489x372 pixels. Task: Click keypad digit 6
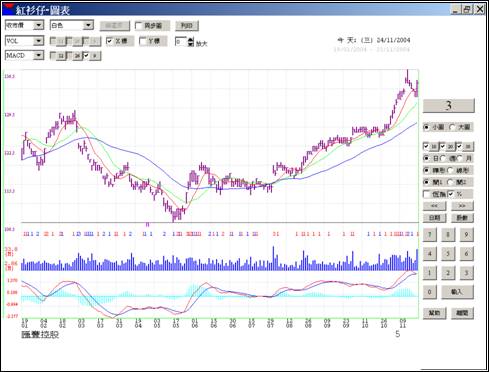tap(466, 254)
